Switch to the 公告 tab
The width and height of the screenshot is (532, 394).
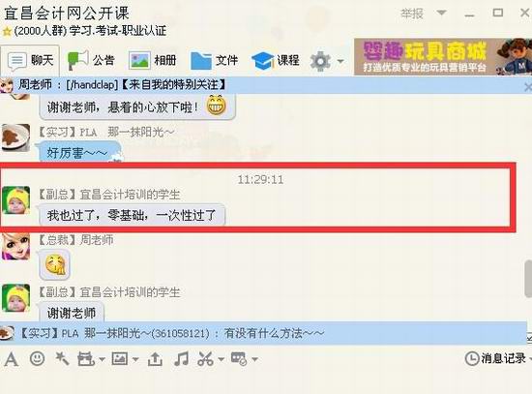(x=91, y=60)
